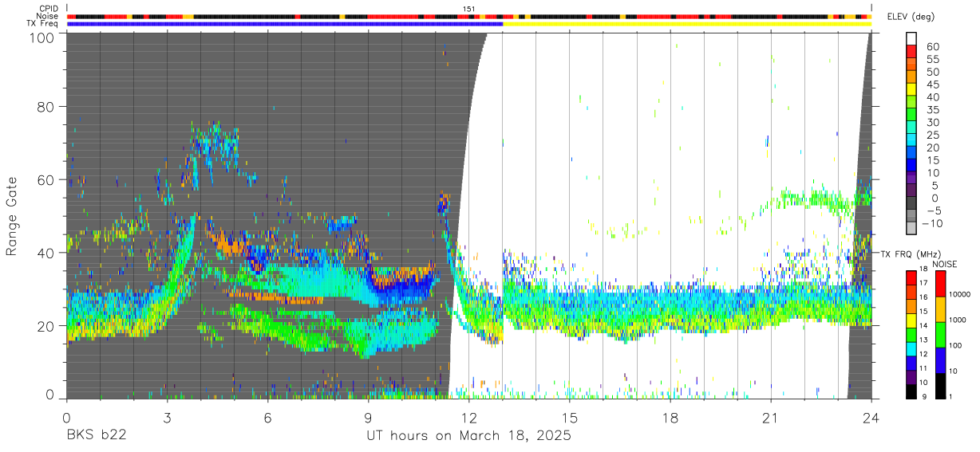Click the TX FRQ (MHz) legend title
980x452 pixels.
(912, 254)
